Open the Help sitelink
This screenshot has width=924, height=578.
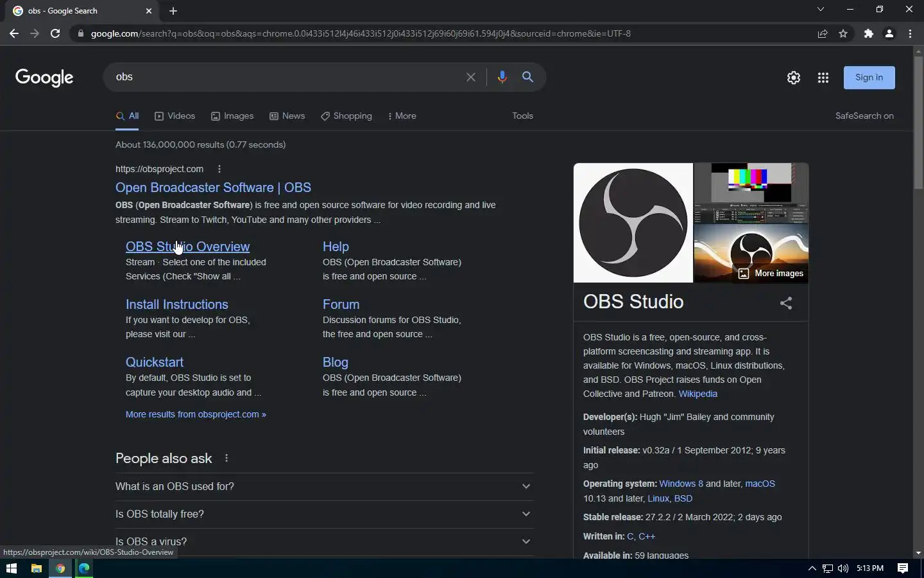336,247
